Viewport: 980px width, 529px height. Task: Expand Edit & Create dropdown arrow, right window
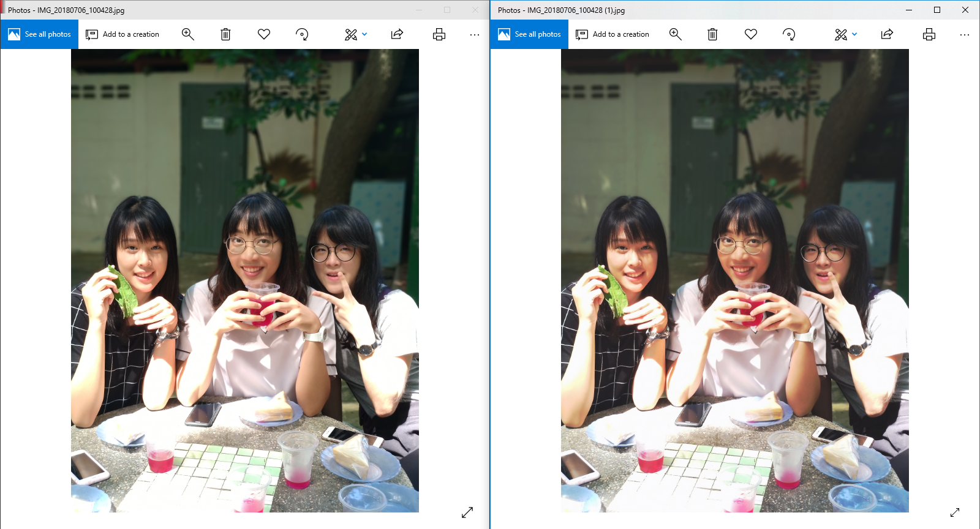(854, 34)
